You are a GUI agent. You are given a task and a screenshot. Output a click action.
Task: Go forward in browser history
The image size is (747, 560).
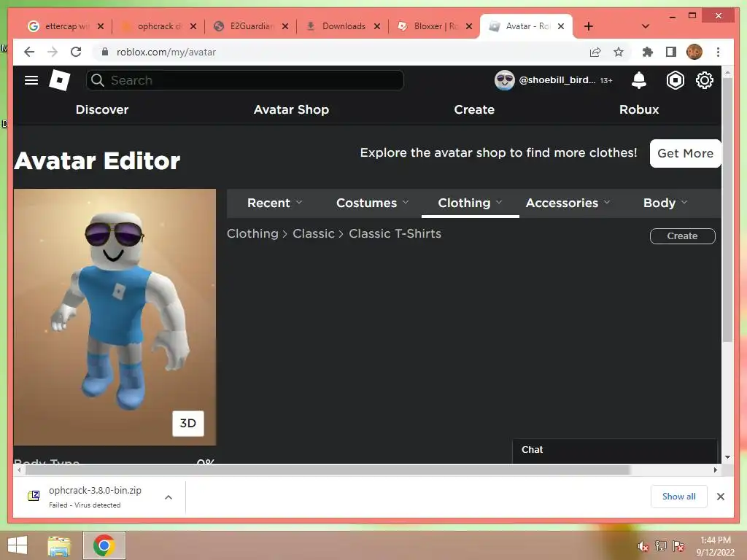click(x=53, y=52)
